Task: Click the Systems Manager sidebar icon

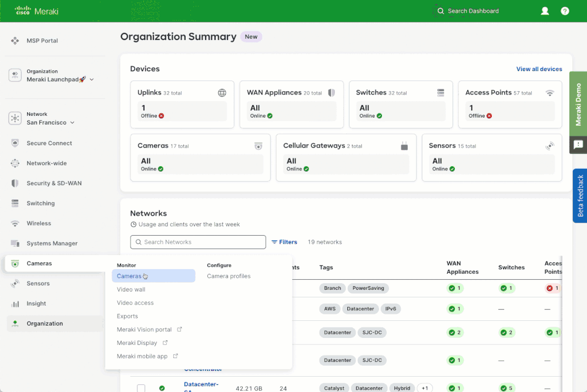Action: tap(15, 243)
